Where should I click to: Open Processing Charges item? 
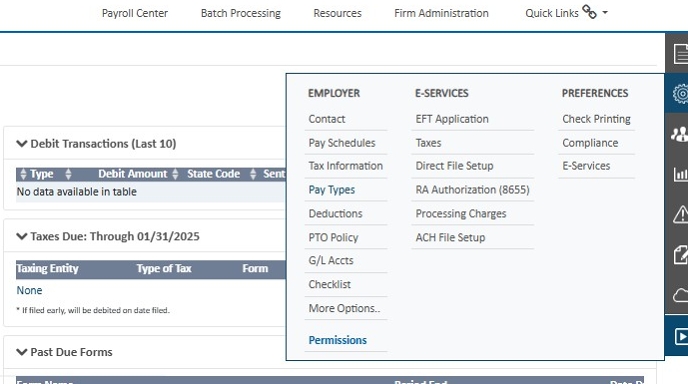coord(461,214)
